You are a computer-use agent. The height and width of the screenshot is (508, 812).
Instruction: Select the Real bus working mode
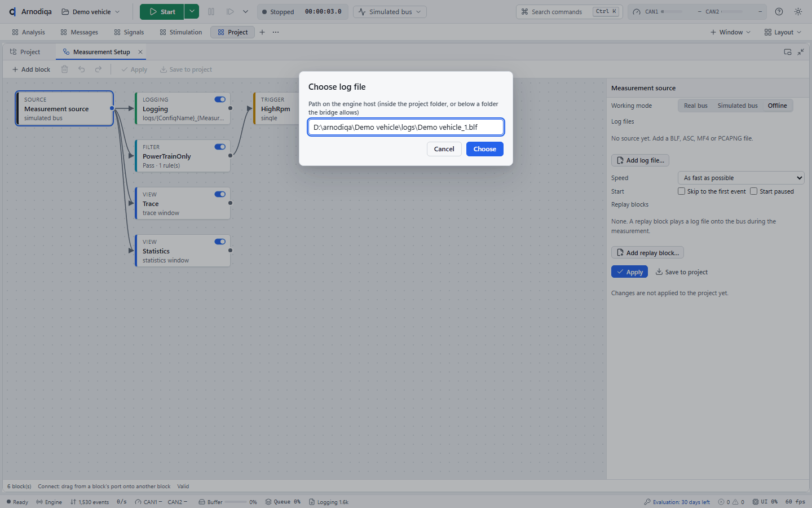point(695,106)
